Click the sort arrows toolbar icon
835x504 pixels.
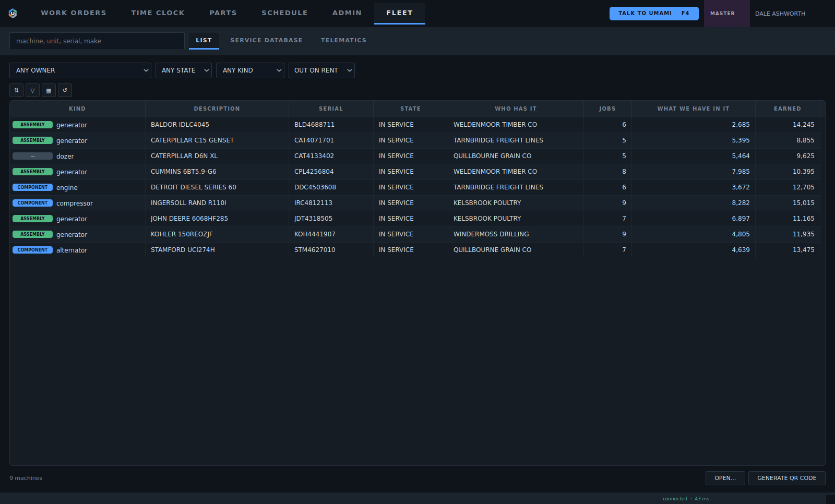point(16,90)
